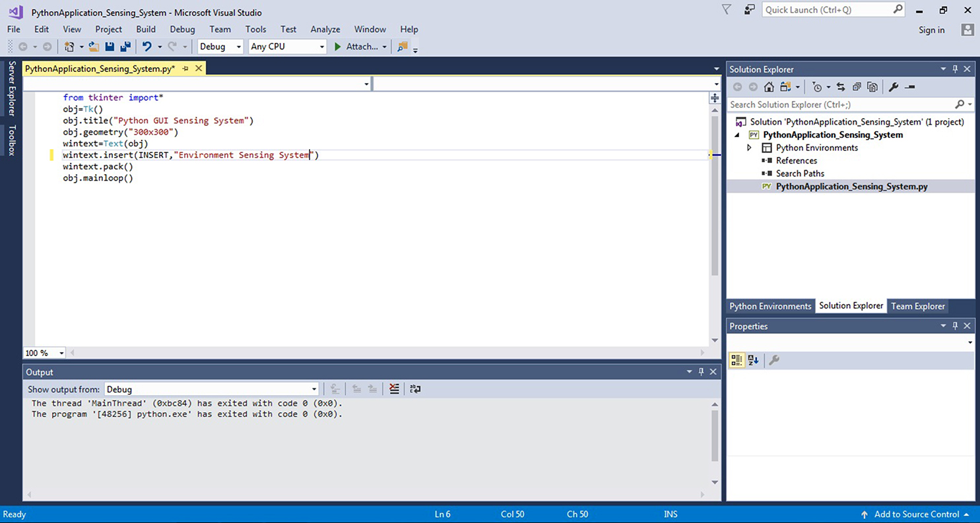Screen dimensions: 980x523
Task: Clear All in the Output window
Action: coord(394,389)
